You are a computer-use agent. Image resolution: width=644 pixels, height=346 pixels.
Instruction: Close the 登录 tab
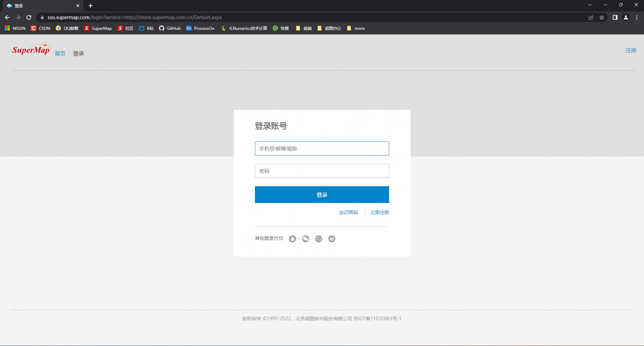pos(78,6)
